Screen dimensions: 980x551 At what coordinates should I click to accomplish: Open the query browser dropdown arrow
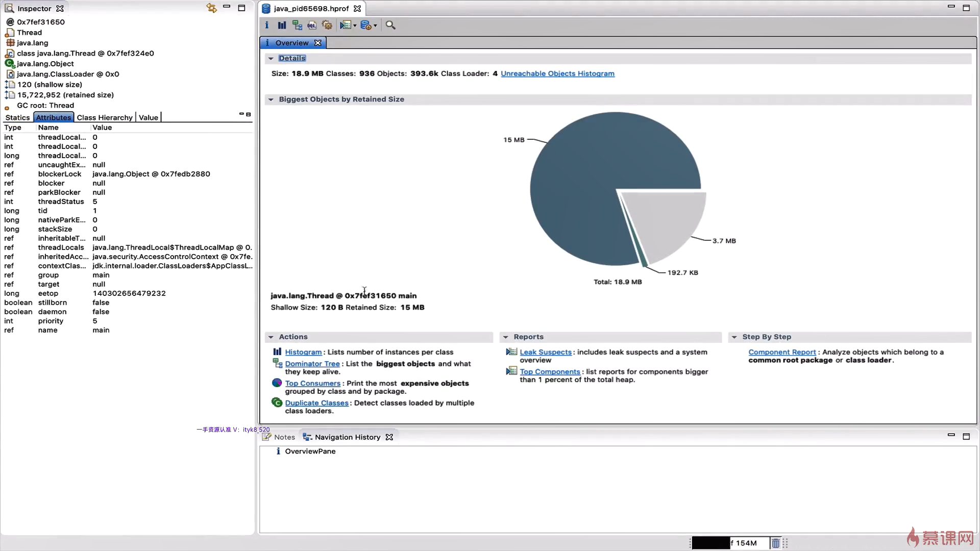click(375, 26)
